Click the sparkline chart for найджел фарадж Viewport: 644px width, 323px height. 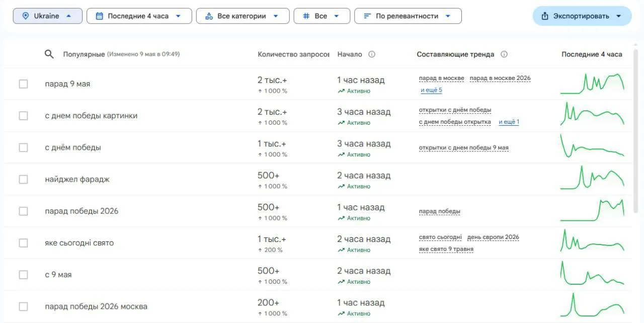coord(592,179)
